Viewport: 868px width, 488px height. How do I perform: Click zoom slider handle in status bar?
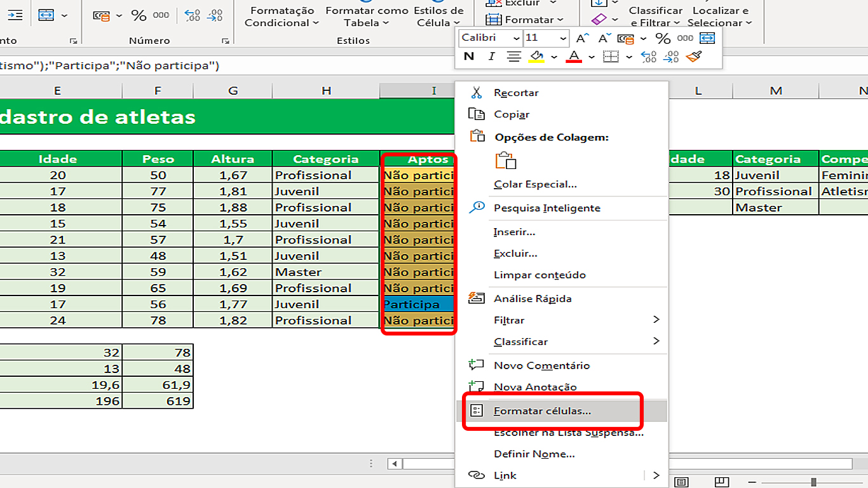click(x=813, y=483)
